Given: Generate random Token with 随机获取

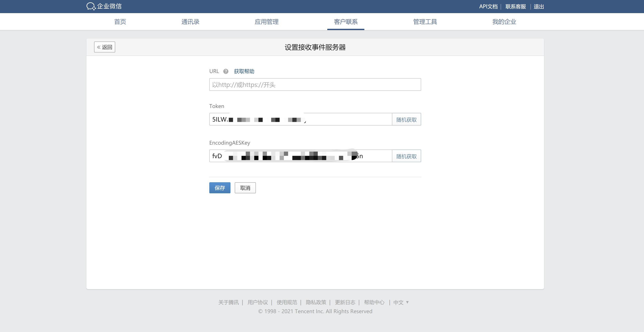Looking at the screenshot, I should (x=406, y=120).
